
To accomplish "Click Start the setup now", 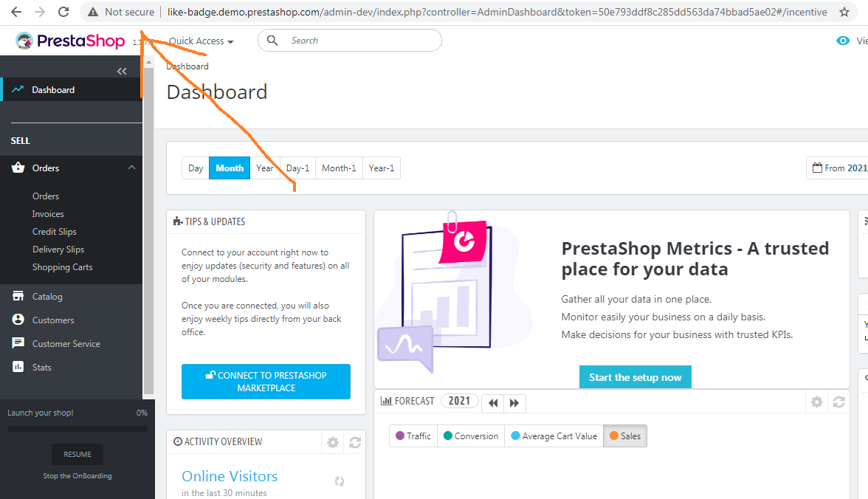I will coord(635,377).
